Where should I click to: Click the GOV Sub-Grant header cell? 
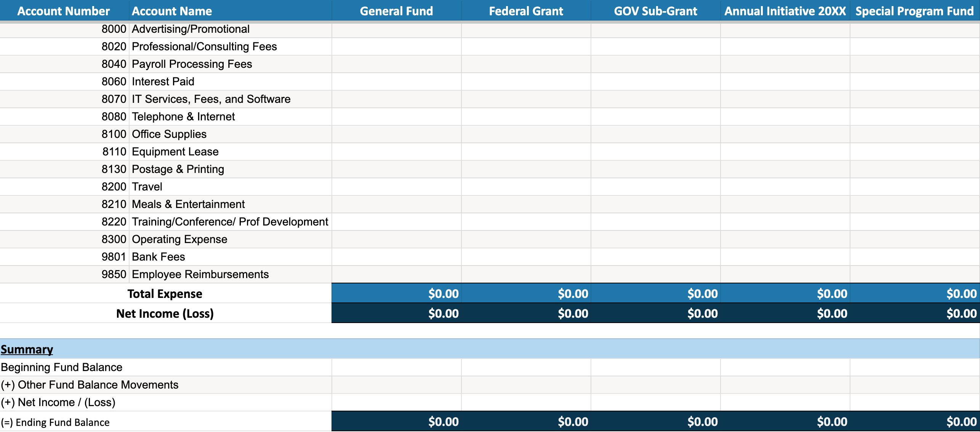coord(655,11)
